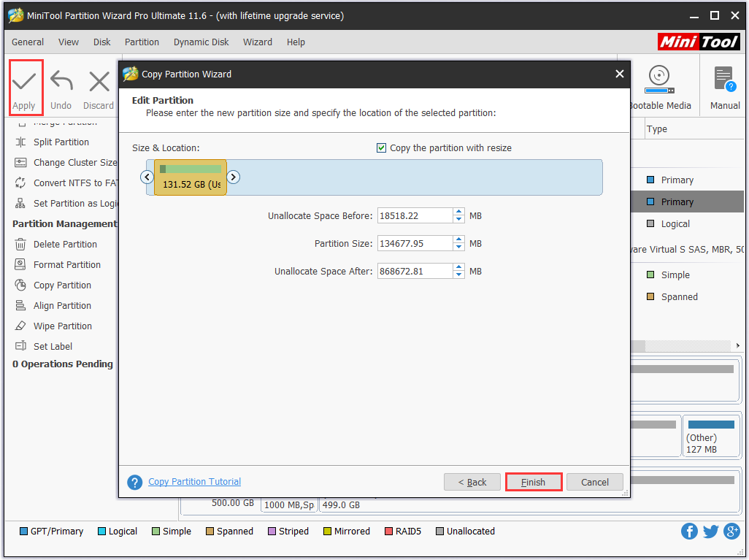The width and height of the screenshot is (749, 560).
Task: Choose Set Partition as Logical
Action: pos(66,204)
